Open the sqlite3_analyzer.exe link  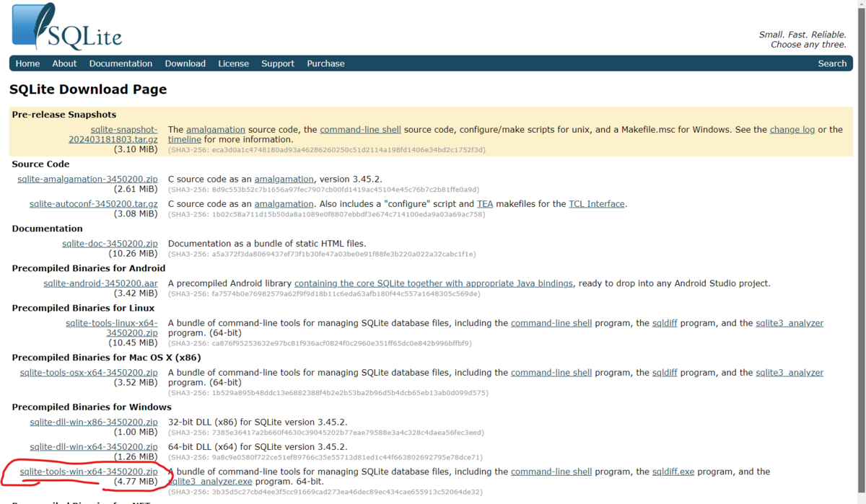[x=211, y=482]
